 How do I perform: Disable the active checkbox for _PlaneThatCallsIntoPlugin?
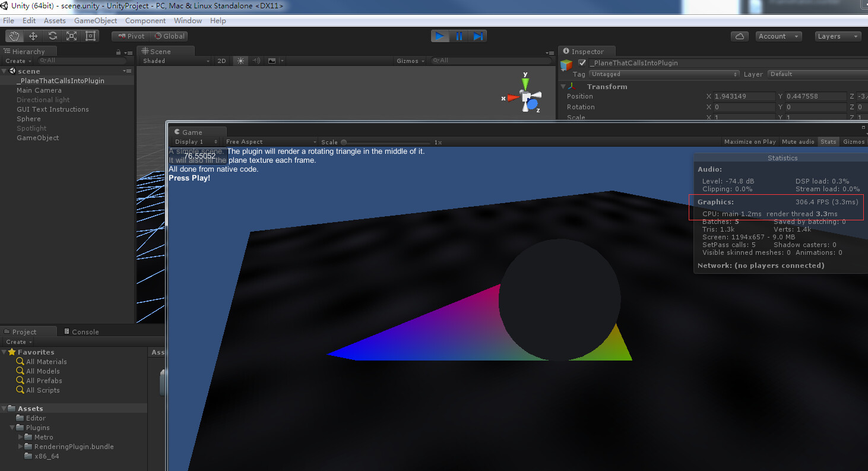[581, 62]
